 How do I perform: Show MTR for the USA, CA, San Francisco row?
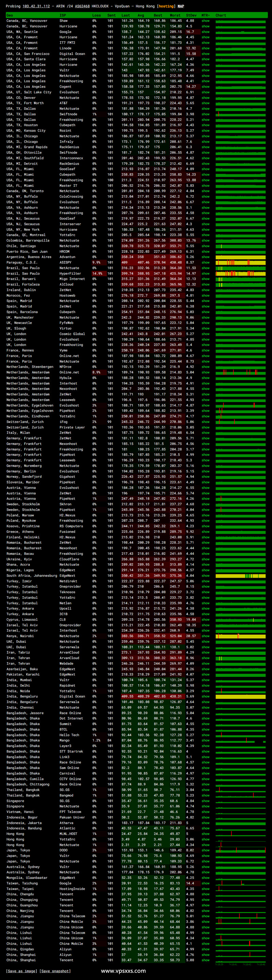(x=205, y=54)
